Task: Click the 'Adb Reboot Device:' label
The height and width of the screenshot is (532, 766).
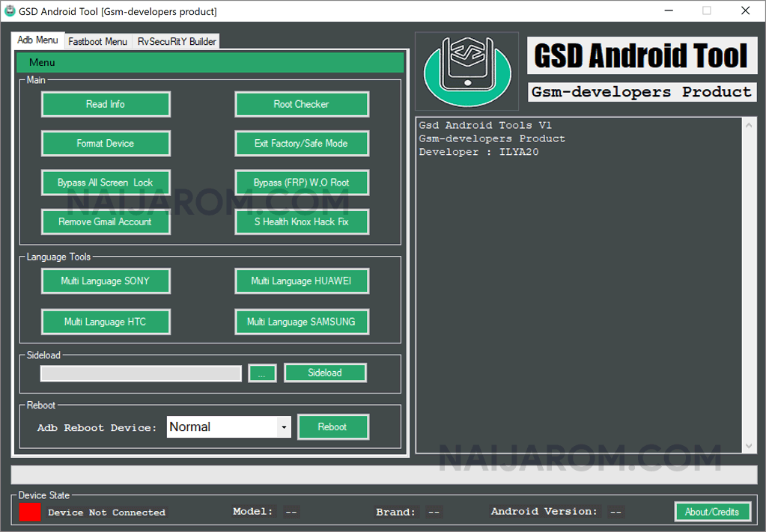Action: pos(97,428)
